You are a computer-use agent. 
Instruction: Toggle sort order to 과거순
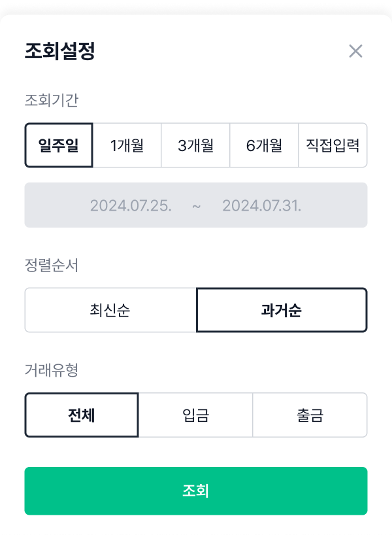pyautogui.click(x=282, y=309)
